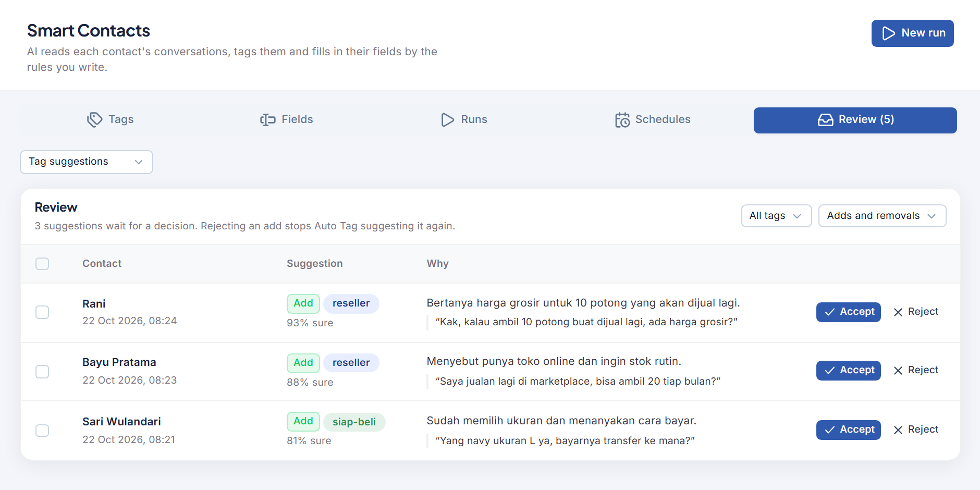Select Bayu Pratama's row checkbox
Viewport: 980px width, 490px height.
click(42, 372)
